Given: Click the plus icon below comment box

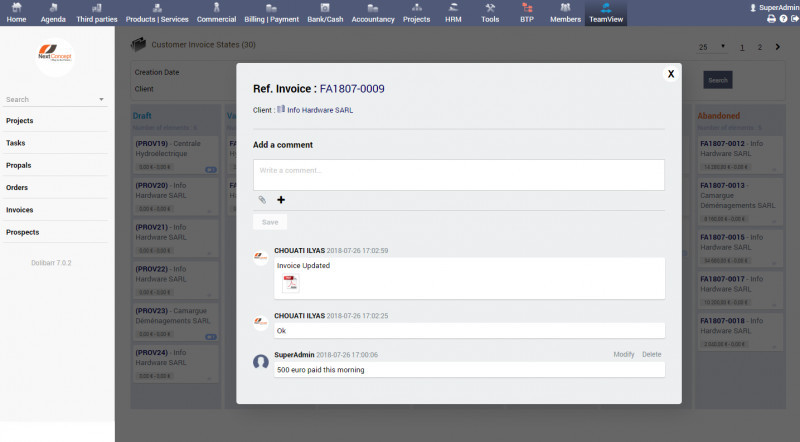Looking at the screenshot, I should [281, 200].
